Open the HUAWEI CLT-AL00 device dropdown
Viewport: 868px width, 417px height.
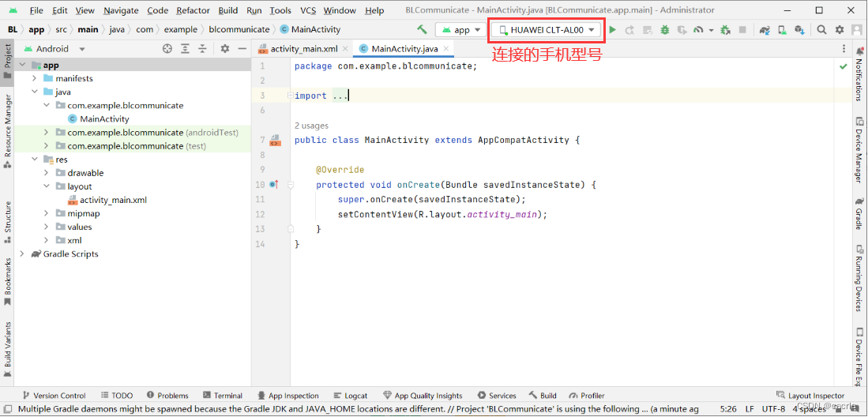tap(547, 30)
